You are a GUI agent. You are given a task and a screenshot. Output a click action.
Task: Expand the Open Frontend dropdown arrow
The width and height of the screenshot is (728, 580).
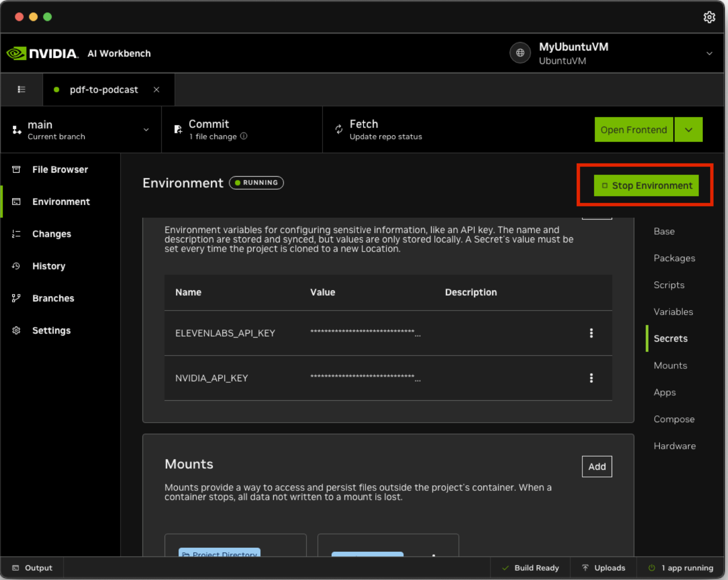[x=689, y=130]
